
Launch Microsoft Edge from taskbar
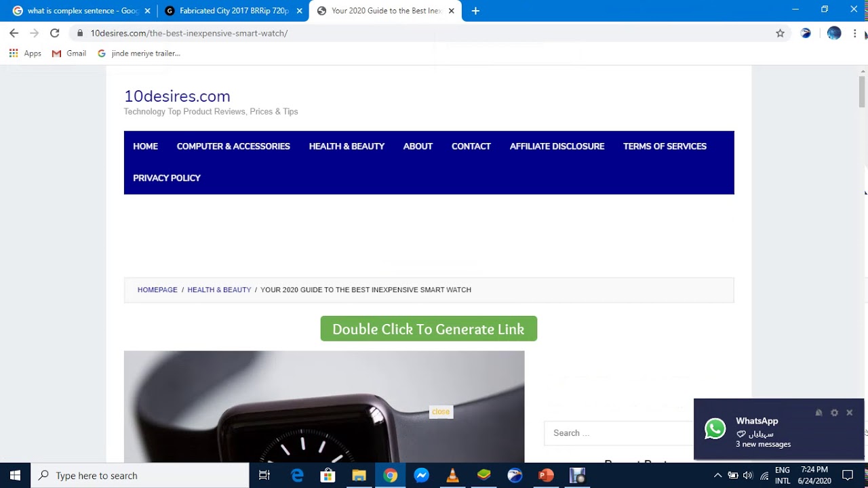(x=297, y=476)
